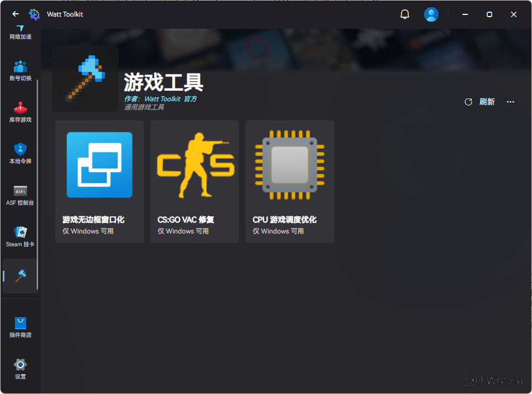Click the 作者: Watt Toolkit 官方 author link

(160, 98)
